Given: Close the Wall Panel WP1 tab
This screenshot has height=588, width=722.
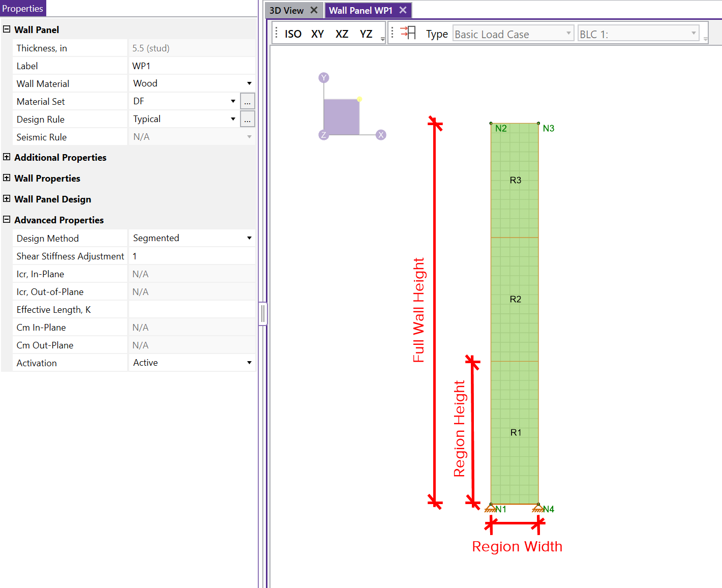Looking at the screenshot, I should click(403, 10).
